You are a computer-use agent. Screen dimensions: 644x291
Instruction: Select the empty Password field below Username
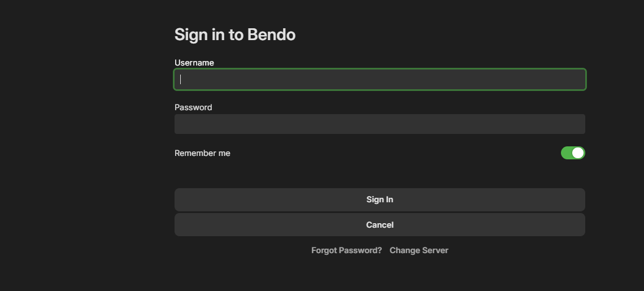click(x=380, y=124)
